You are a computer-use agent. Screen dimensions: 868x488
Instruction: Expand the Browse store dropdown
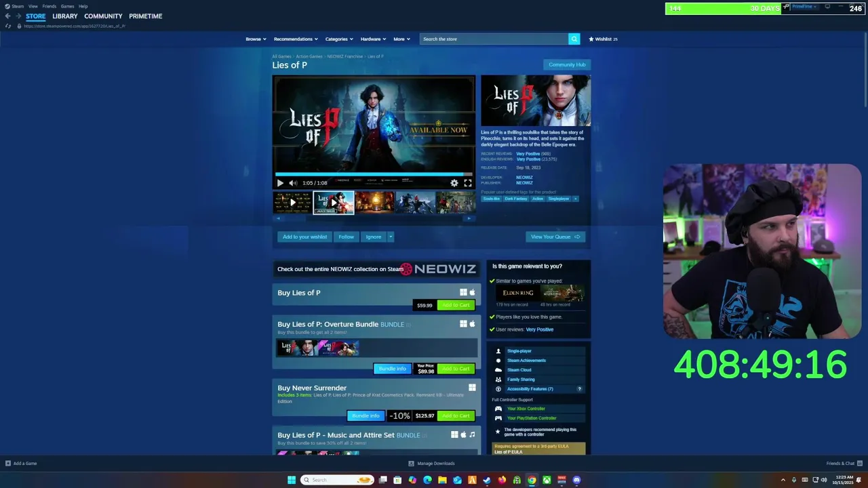pyautogui.click(x=256, y=39)
